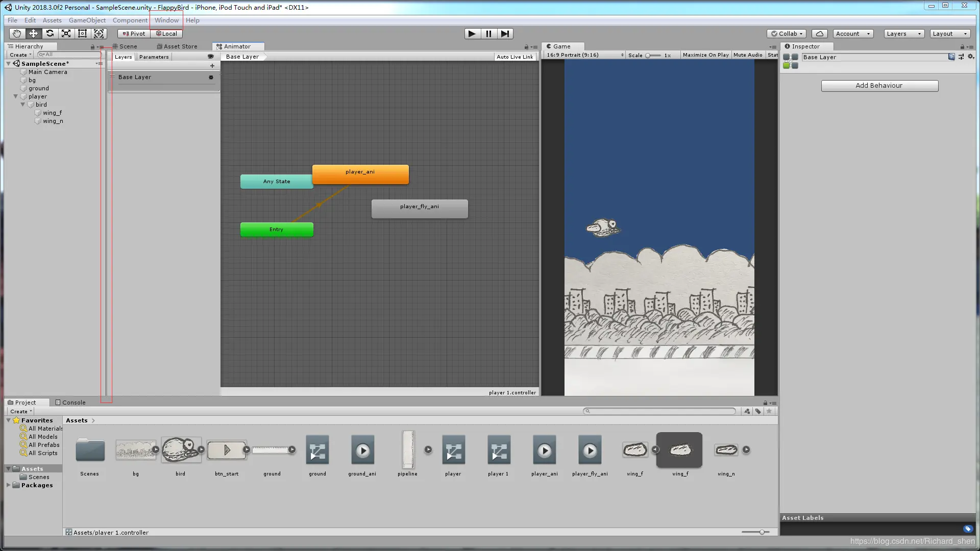Open the Window menu
980x551 pixels.
166,20
